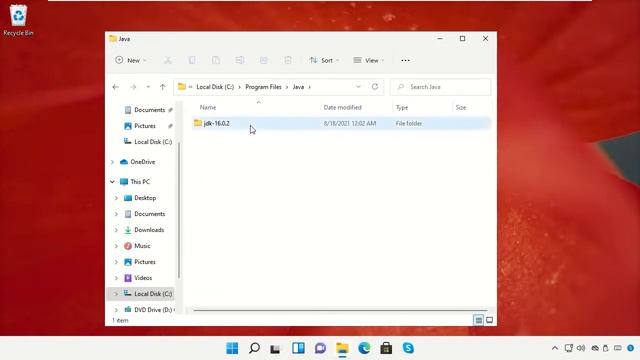Sort by the Type column header

point(402,108)
